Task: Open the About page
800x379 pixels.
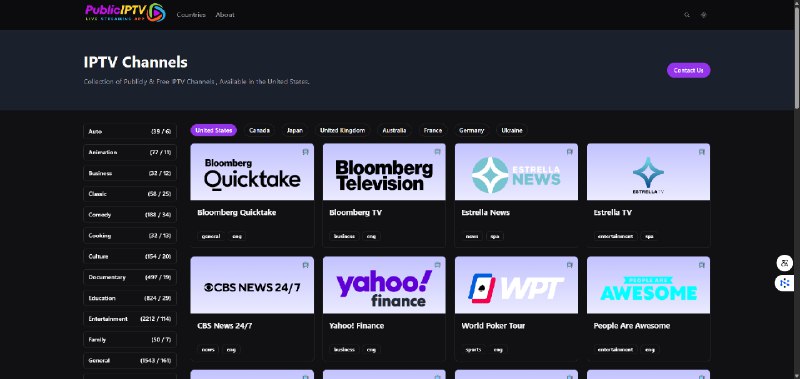Action: pos(225,15)
